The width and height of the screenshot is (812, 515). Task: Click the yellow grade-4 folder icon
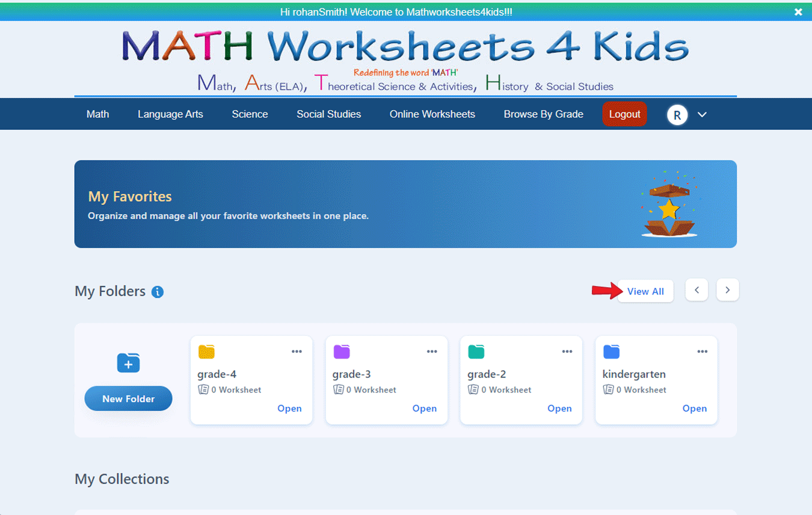coord(206,352)
